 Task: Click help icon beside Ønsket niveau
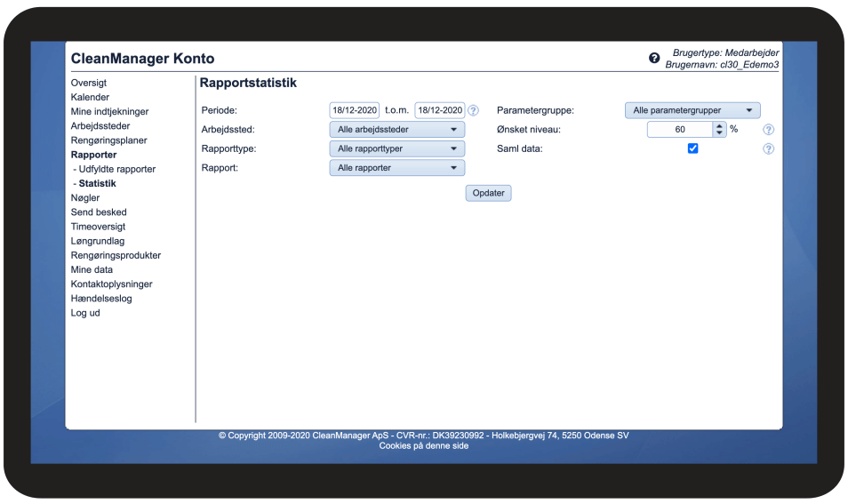coord(768,130)
